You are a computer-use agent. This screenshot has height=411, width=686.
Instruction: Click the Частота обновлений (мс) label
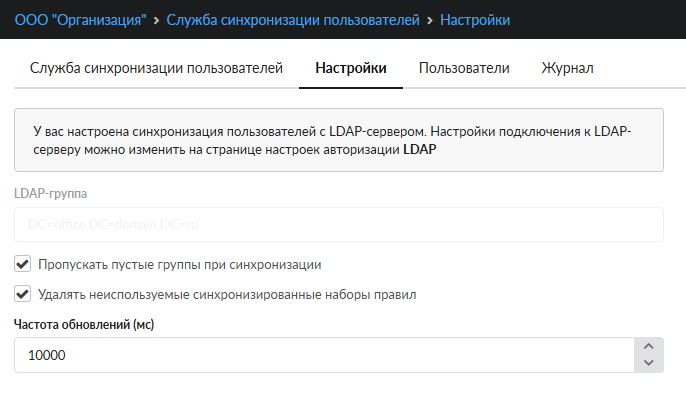click(83, 324)
